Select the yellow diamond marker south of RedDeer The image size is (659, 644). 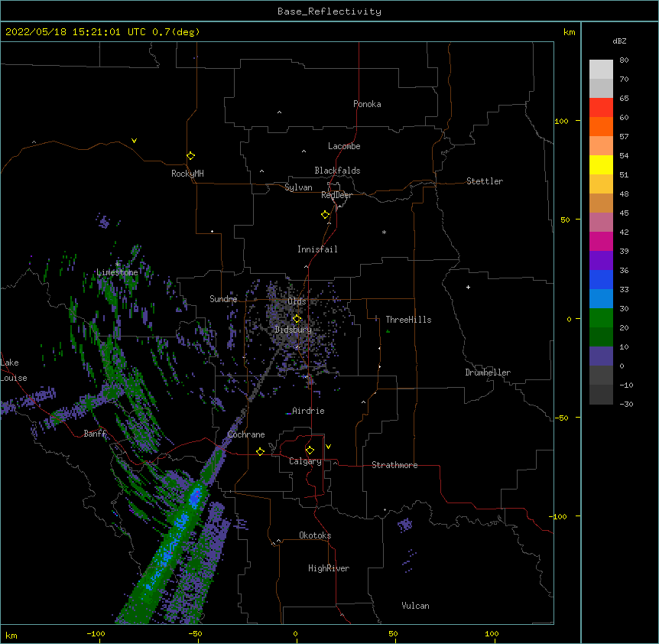click(326, 215)
